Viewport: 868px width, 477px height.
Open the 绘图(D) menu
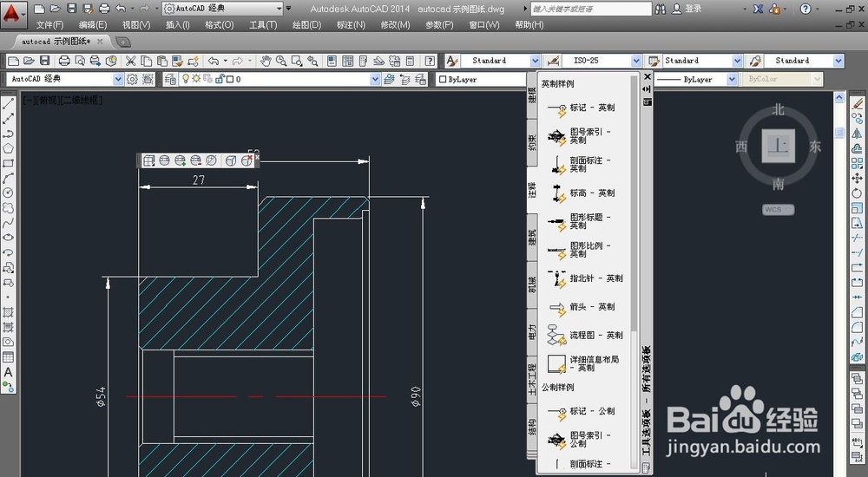click(x=306, y=25)
